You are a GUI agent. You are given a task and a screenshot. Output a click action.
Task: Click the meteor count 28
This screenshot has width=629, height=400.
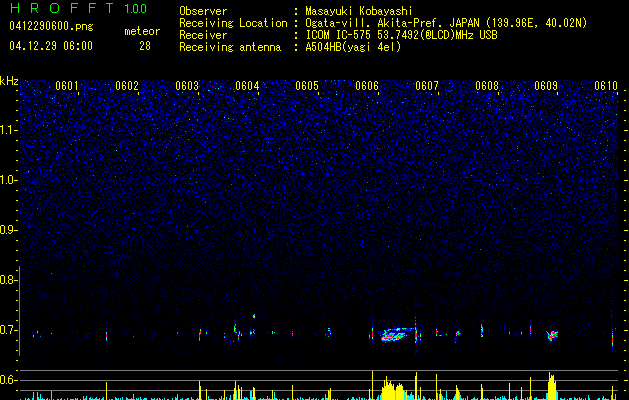(145, 46)
